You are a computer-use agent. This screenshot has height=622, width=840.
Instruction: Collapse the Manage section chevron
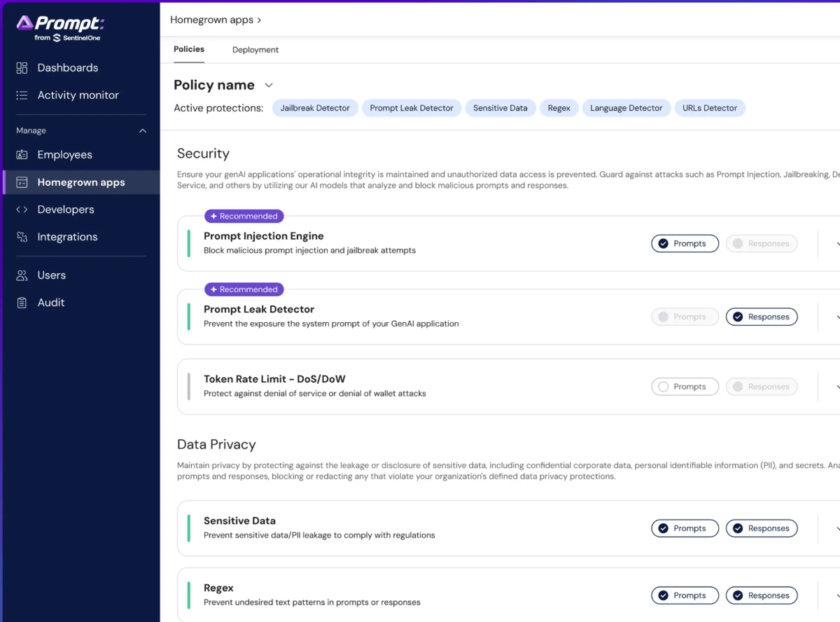tap(143, 131)
